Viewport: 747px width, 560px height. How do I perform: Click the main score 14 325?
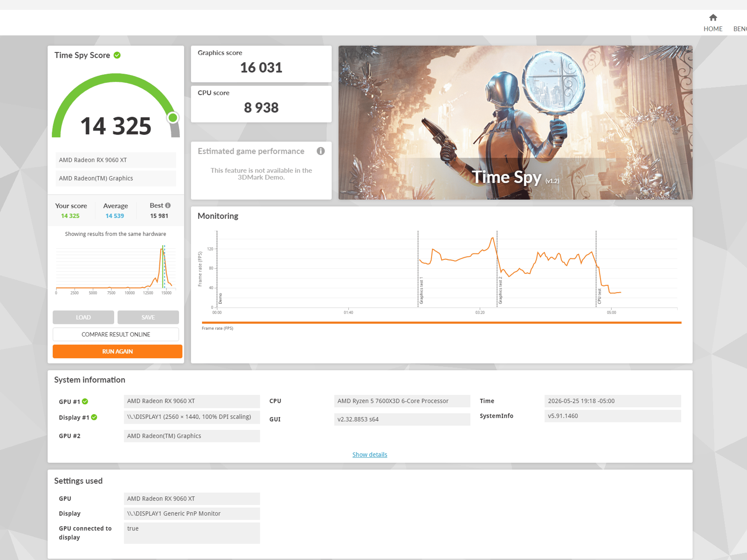(x=116, y=126)
